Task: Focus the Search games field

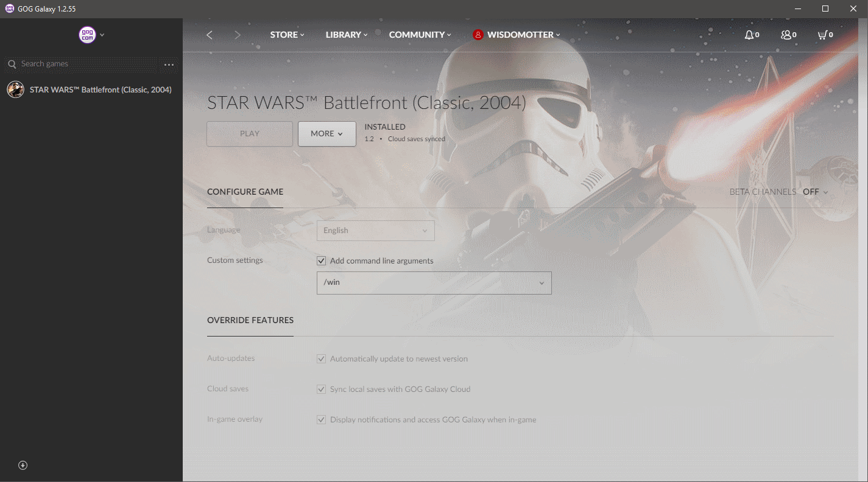Action: coord(88,64)
